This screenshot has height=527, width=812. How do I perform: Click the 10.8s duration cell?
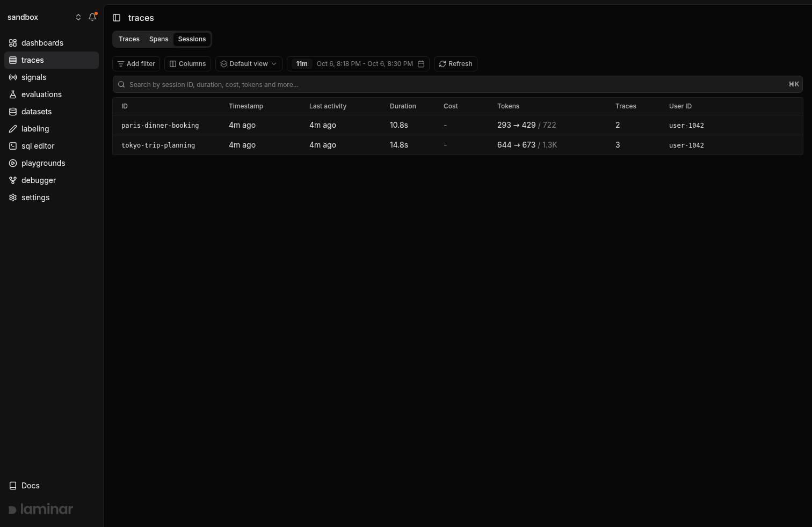tap(399, 125)
